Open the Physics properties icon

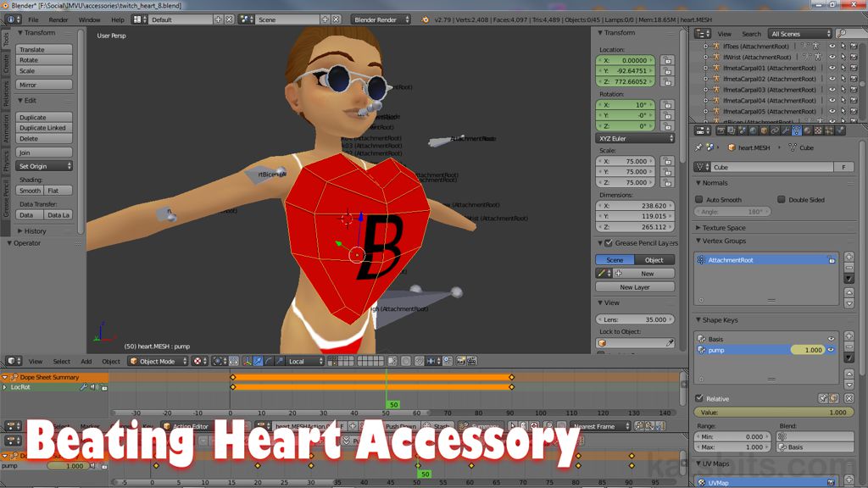[840, 130]
